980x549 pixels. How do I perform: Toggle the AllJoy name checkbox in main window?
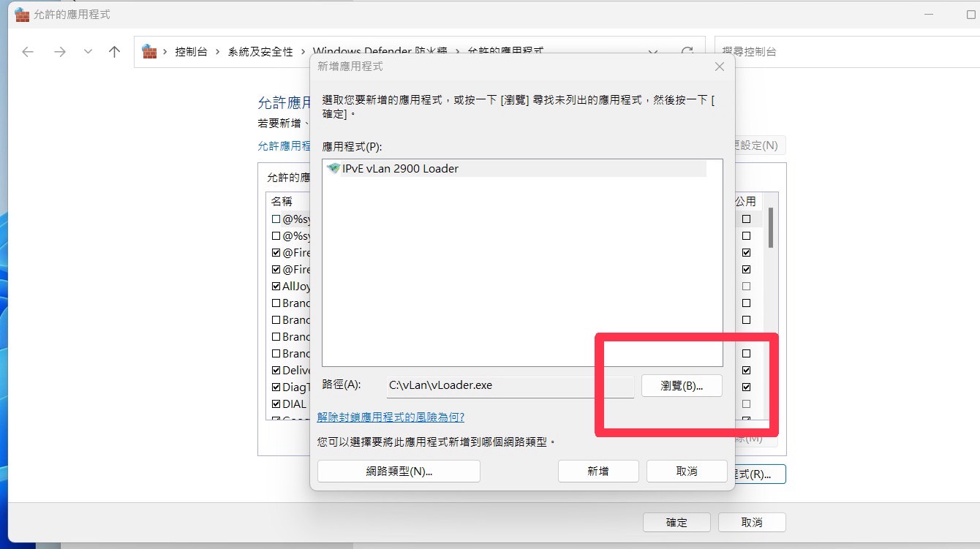tap(276, 287)
